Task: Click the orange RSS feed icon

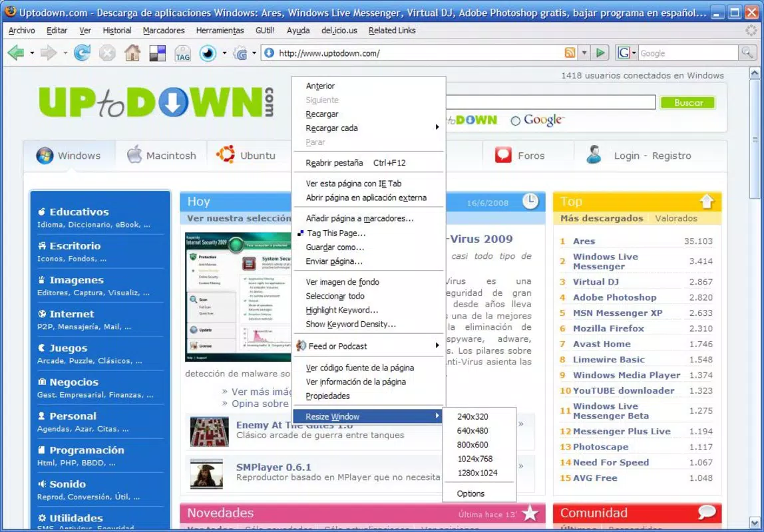Action: coord(570,53)
